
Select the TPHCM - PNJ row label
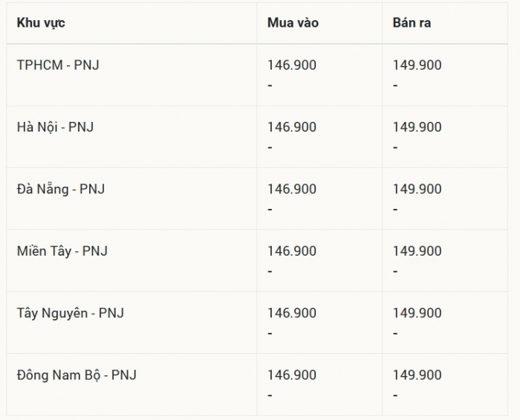click(58, 65)
